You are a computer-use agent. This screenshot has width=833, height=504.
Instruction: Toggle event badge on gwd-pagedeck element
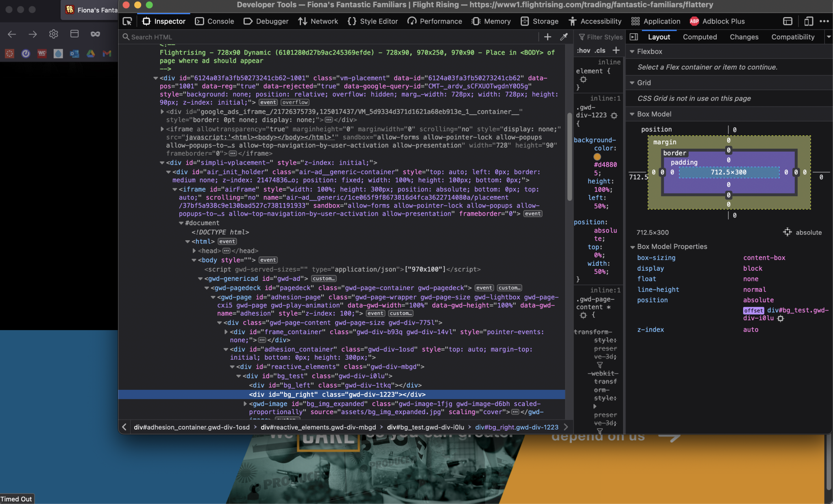(x=484, y=288)
